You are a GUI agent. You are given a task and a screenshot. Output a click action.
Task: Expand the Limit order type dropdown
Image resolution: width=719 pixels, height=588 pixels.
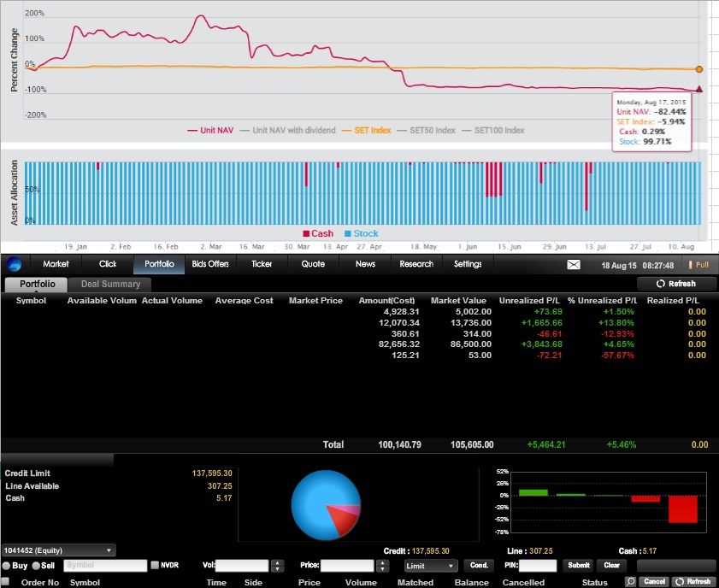(431, 566)
